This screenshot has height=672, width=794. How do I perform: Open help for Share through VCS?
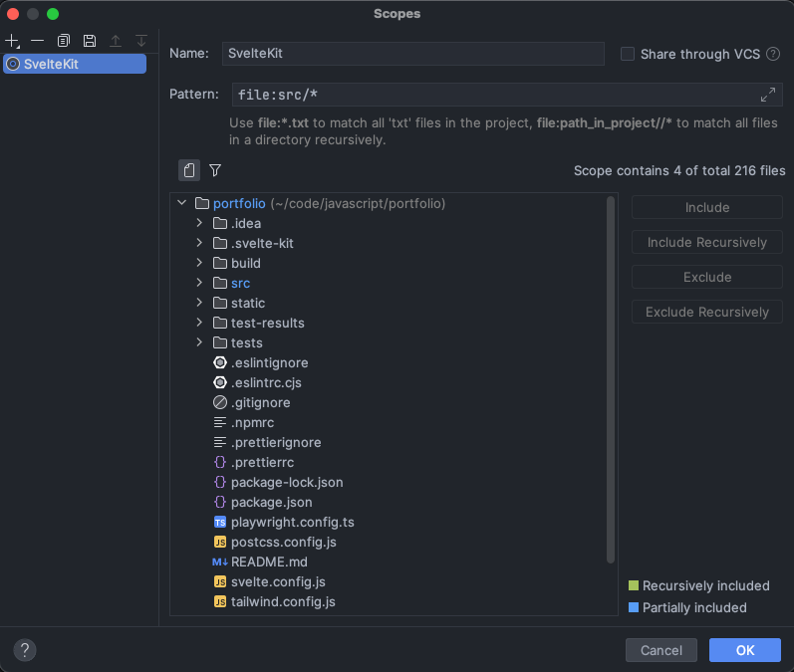click(x=773, y=54)
